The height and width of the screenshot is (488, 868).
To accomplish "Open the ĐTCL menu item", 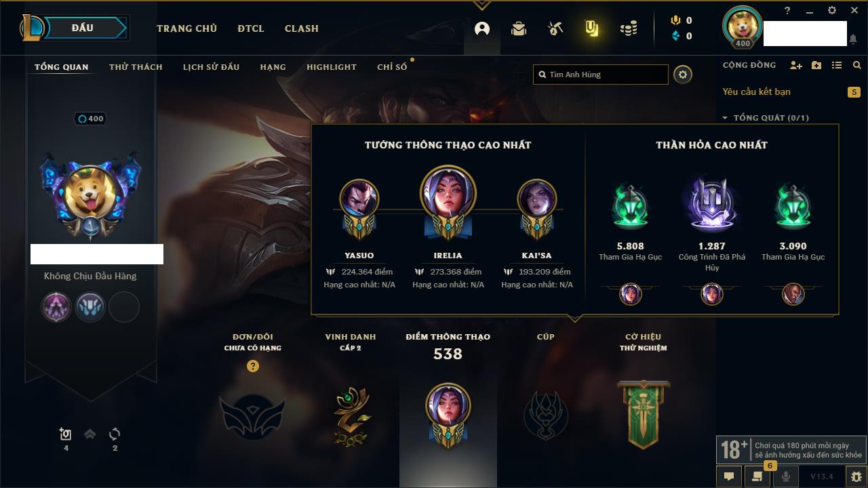I will 251,28.
